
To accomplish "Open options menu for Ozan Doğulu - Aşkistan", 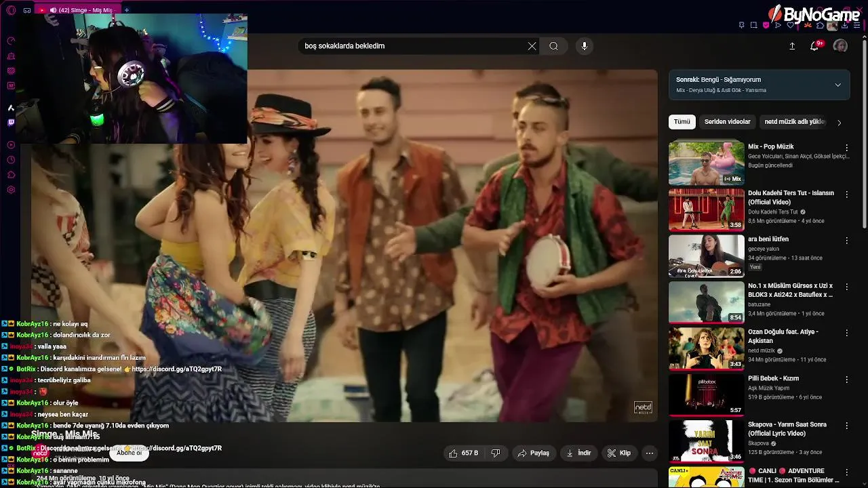I will [847, 333].
